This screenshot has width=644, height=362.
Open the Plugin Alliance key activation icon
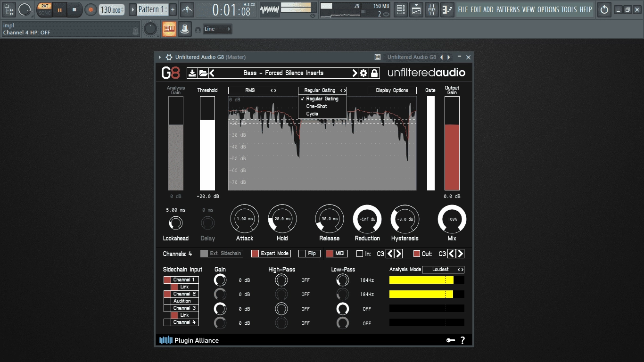point(451,340)
